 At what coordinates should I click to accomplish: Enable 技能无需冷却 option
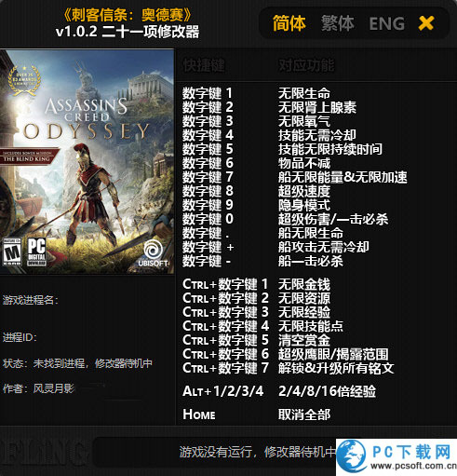tap(317, 135)
